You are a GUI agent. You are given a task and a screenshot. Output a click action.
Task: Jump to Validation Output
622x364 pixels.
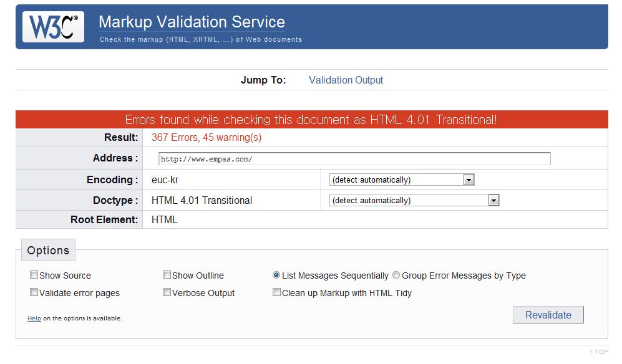pos(346,80)
